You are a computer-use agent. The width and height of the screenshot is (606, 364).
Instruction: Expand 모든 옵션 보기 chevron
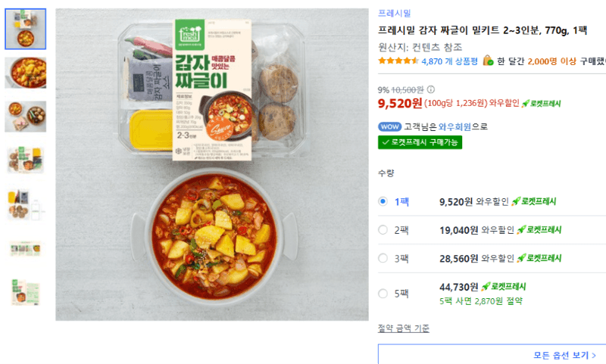[594, 355]
